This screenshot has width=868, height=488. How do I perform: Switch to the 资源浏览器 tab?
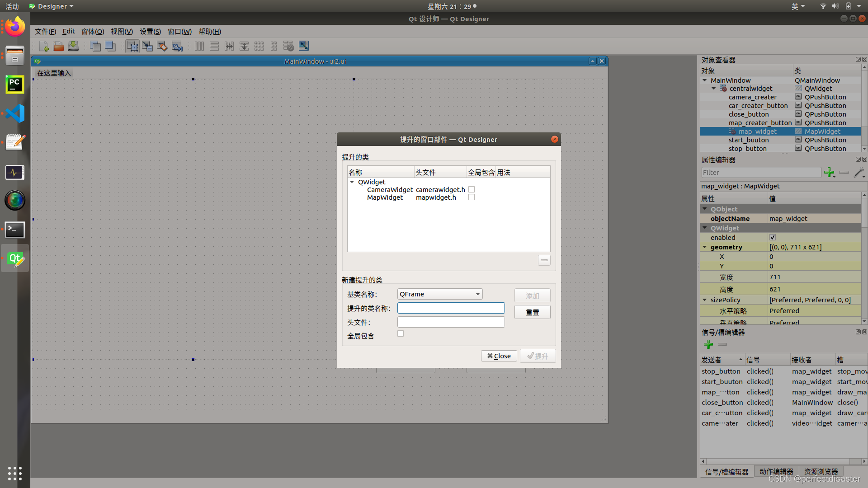coord(821,472)
